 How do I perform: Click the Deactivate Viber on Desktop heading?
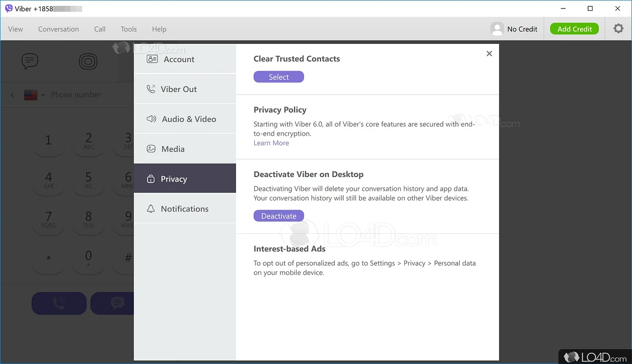309,174
